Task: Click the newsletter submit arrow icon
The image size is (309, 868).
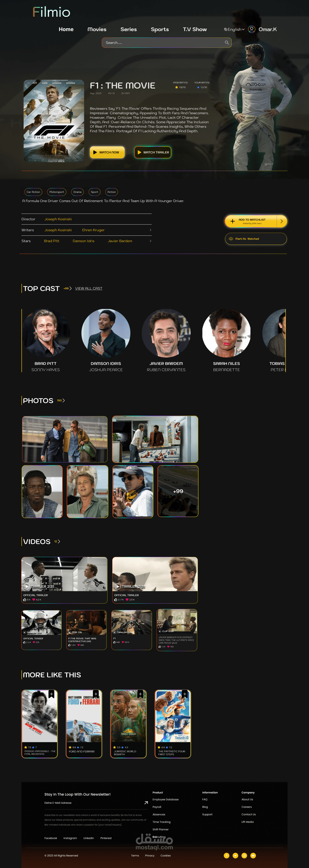Action: tap(146, 803)
